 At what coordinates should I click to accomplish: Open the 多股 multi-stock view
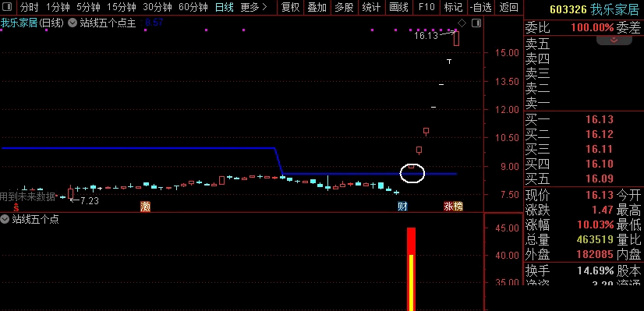pos(344,7)
